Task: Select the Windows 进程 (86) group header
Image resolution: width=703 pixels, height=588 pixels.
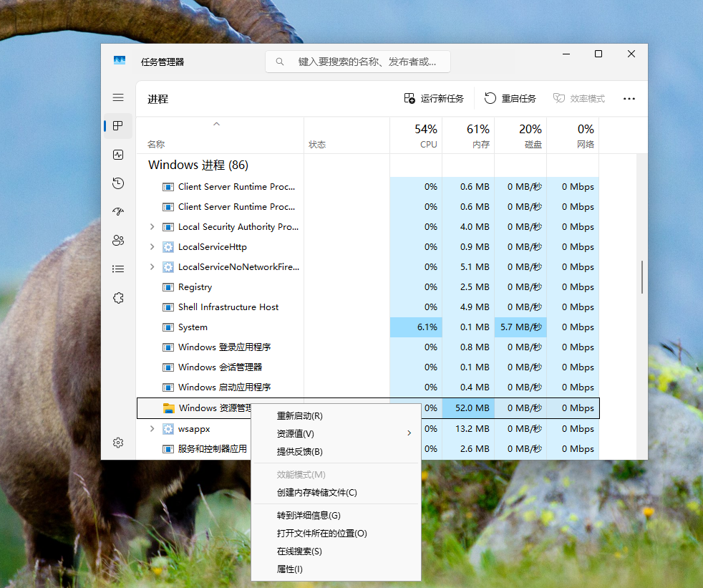Action: [198, 165]
